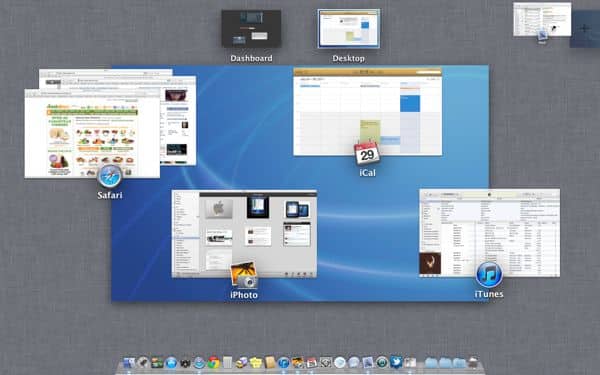This screenshot has height=375, width=600.
Task: Open the Twitter bird icon in the Dock
Action: [396, 362]
